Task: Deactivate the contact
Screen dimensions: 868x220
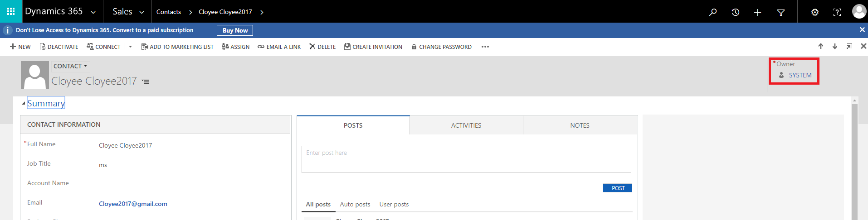Action: click(59, 47)
